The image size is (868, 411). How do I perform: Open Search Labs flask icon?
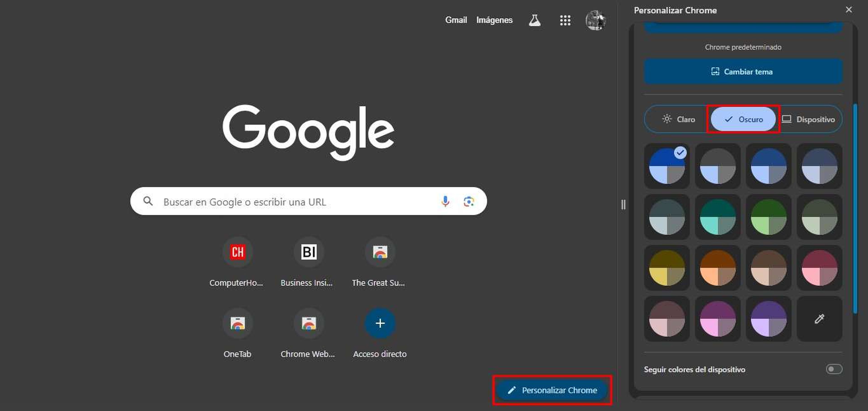[x=534, y=20]
